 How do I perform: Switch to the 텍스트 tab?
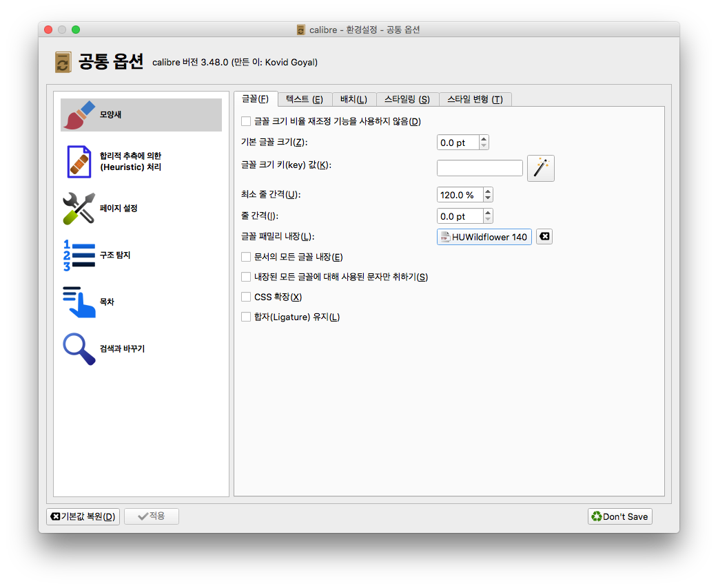click(x=305, y=99)
